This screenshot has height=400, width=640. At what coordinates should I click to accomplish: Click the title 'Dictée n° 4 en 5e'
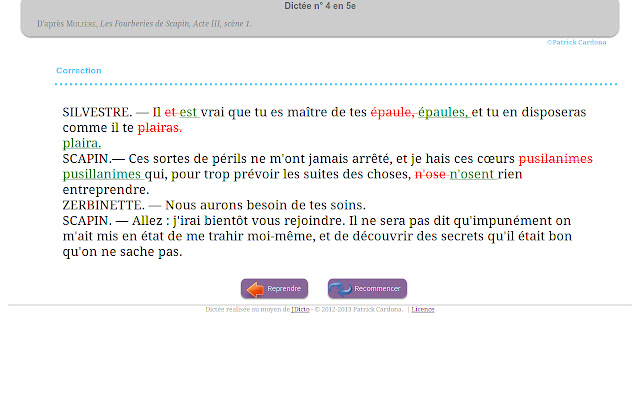click(320, 6)
